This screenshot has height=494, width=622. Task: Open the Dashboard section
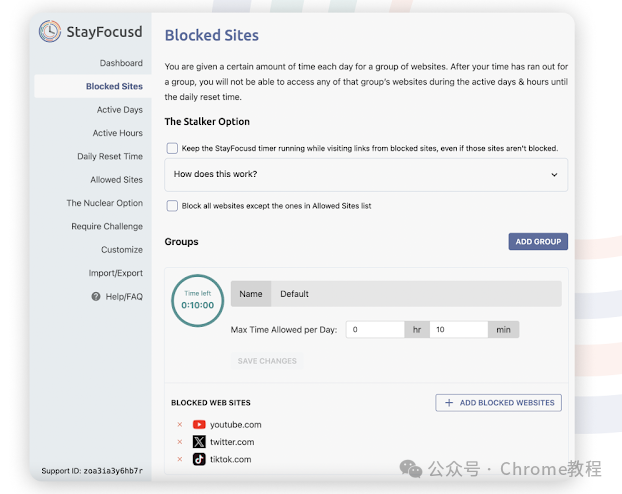121,63
